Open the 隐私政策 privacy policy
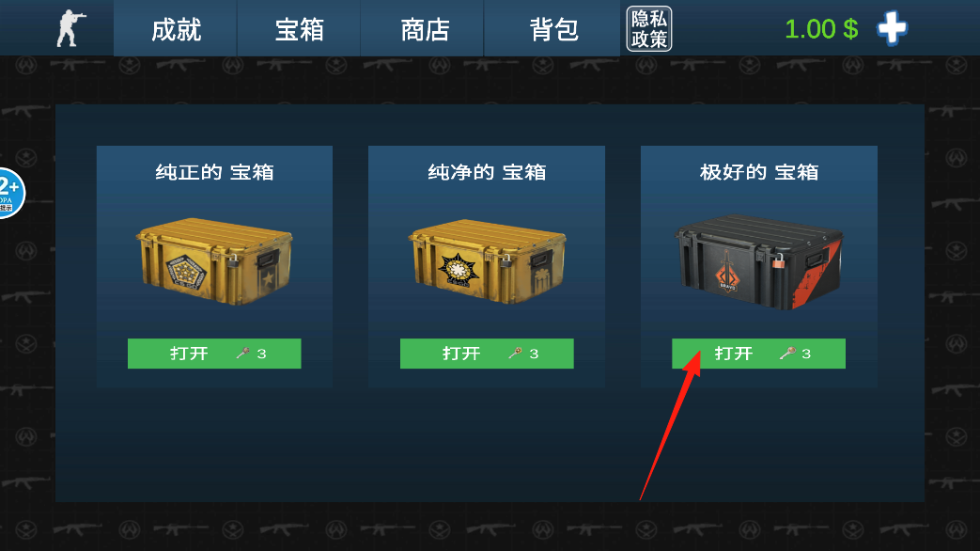Image resolution: width=980 pixels, height=551 pixels. [x=648, y=29]
